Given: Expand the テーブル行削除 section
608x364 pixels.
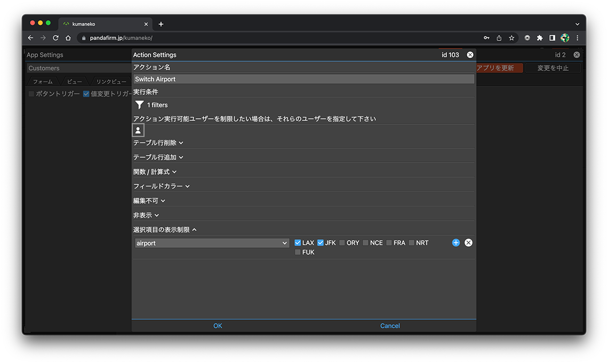Looking at the screenshot, I should pos(158,143).
